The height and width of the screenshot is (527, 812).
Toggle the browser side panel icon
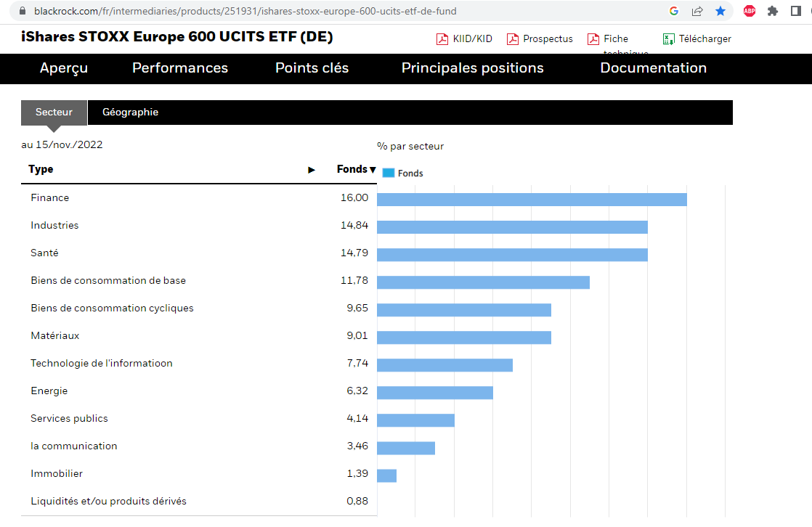pos(796,11)
